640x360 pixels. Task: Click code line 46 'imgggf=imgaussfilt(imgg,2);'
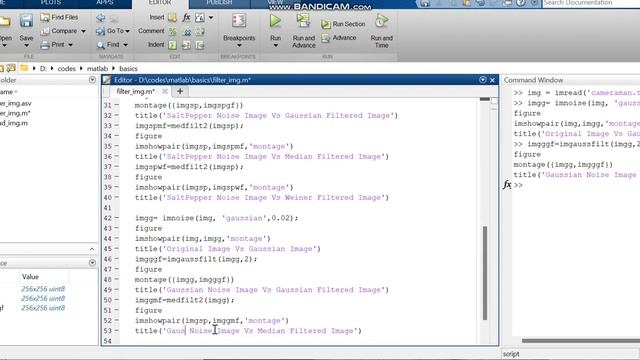pyautogui.click(x=196, y=259)
